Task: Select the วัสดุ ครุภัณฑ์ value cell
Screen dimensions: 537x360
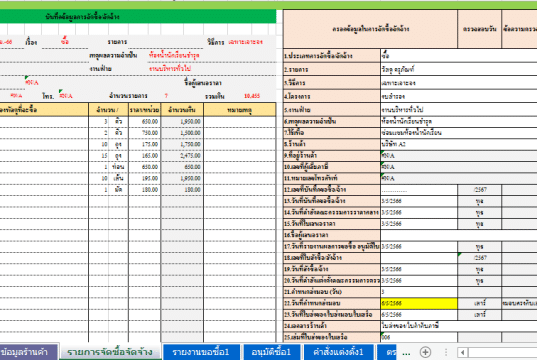Action: [x=459, y=69]
